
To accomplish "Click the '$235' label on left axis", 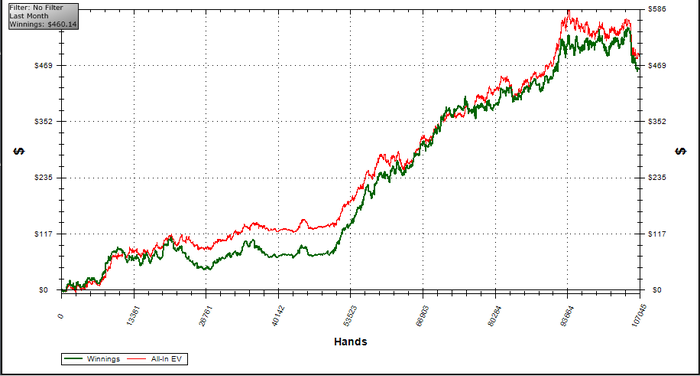I will click(43, 178).
